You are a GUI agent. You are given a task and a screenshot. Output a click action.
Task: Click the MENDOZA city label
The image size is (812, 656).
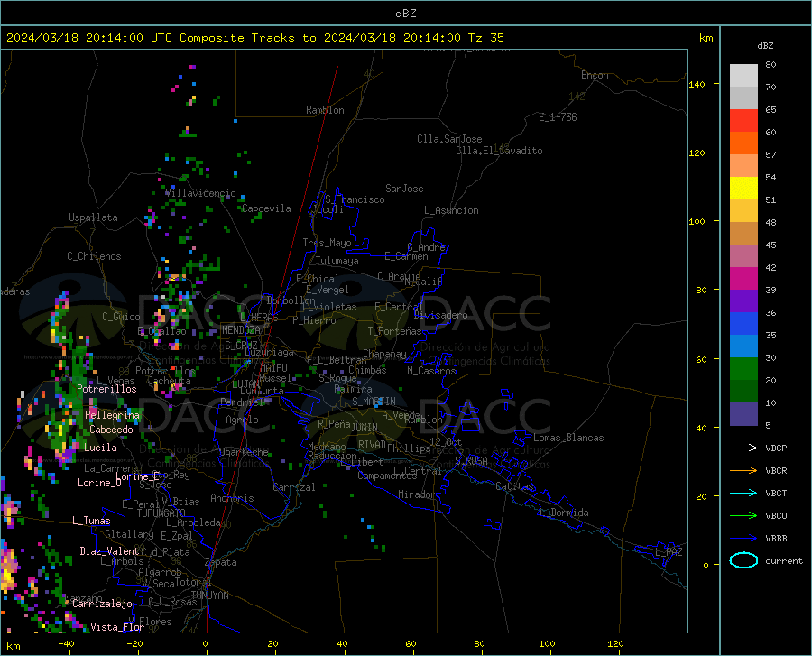click(x=241, y=330)
